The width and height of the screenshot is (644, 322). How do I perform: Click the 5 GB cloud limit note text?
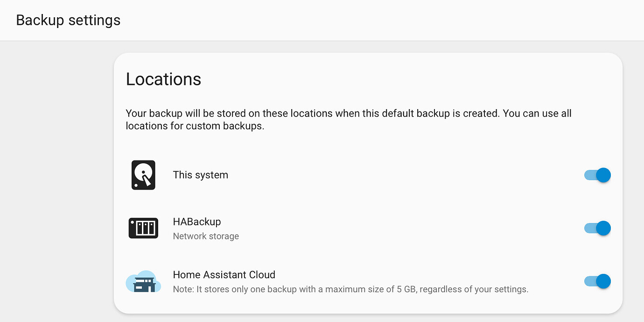pos(350,289)
